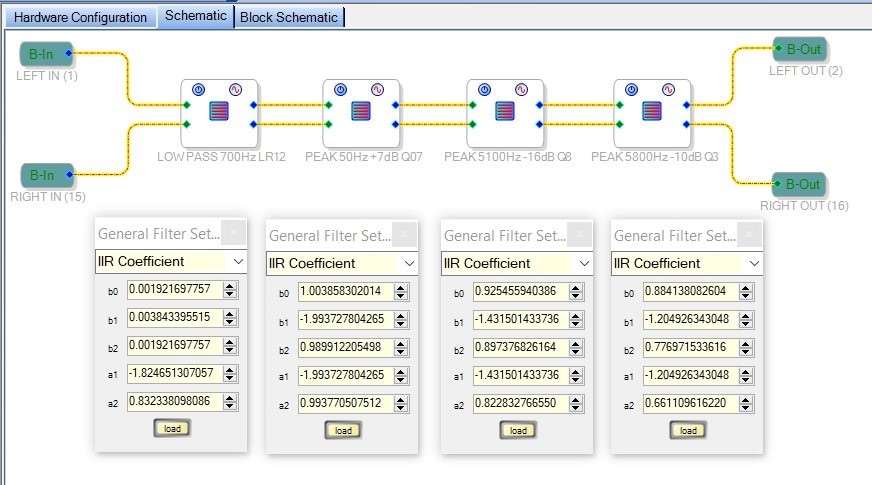This screenshot has width=872, height=485.
Task: Click load button in first filter panel
Action: [172, 428]
